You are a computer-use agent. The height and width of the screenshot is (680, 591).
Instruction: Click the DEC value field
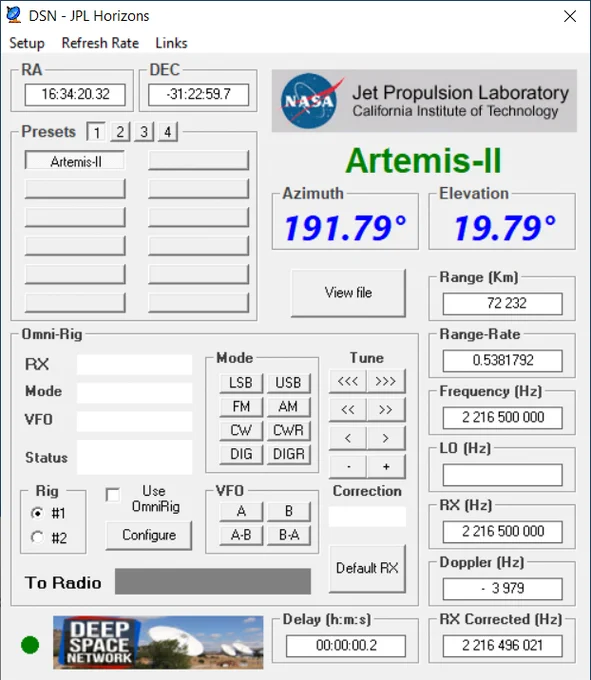pyautogui.click(x=199, y=94)
